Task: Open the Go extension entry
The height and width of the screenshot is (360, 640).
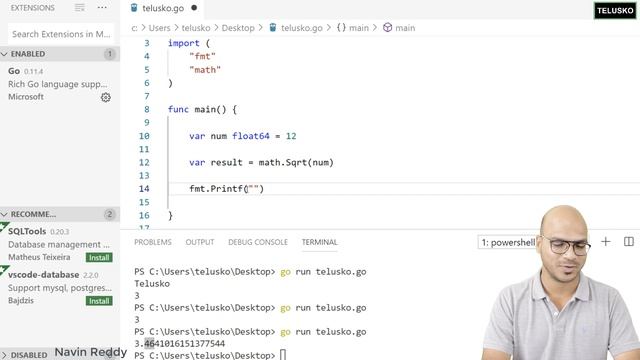Action: [60, 84]
